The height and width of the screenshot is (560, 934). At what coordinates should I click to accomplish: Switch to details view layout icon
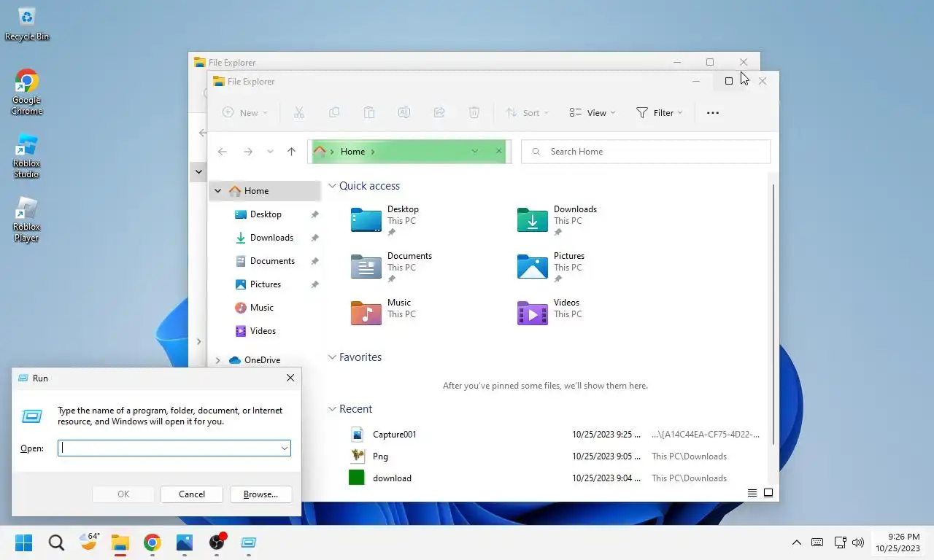752,494
